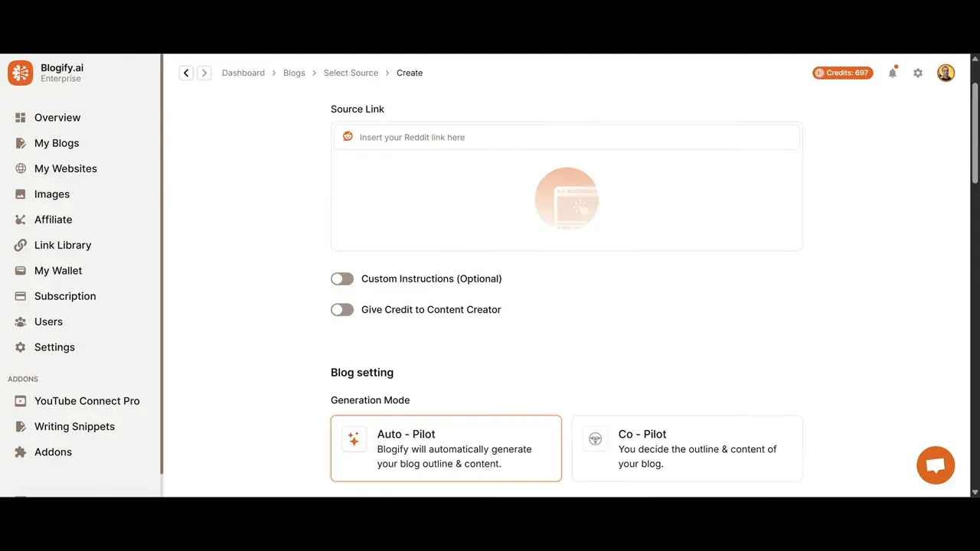Enable Give Credit to Content Creator
Image resolution: width=980 pixels, height=551 pixels.
342,309
